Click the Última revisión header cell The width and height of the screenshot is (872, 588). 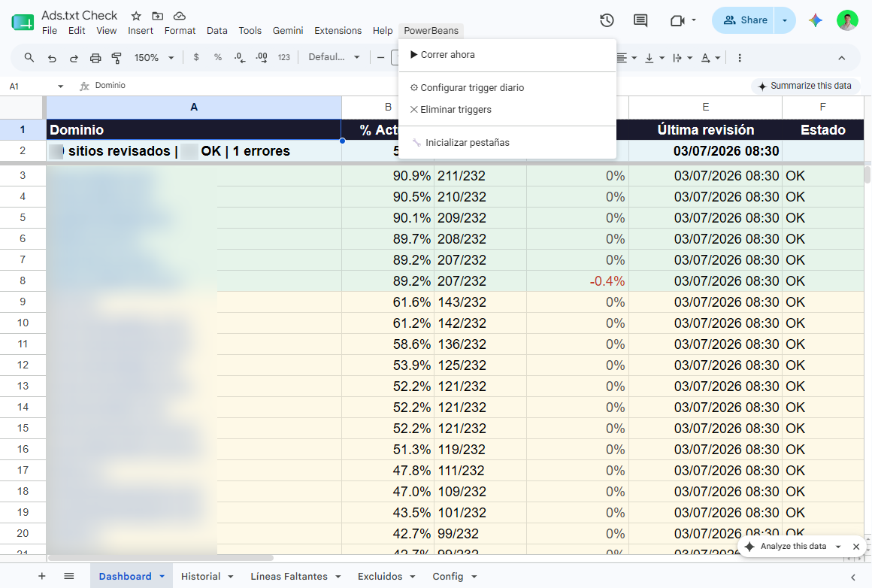coord(705,129)
